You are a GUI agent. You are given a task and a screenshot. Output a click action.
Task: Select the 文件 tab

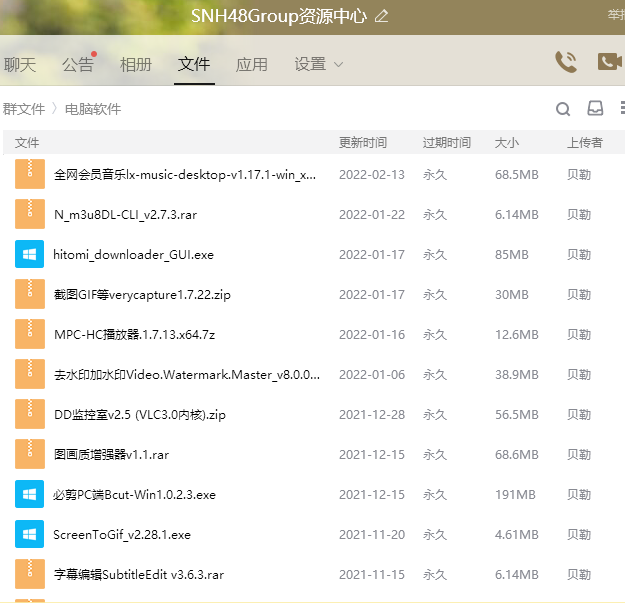[194, 64]
